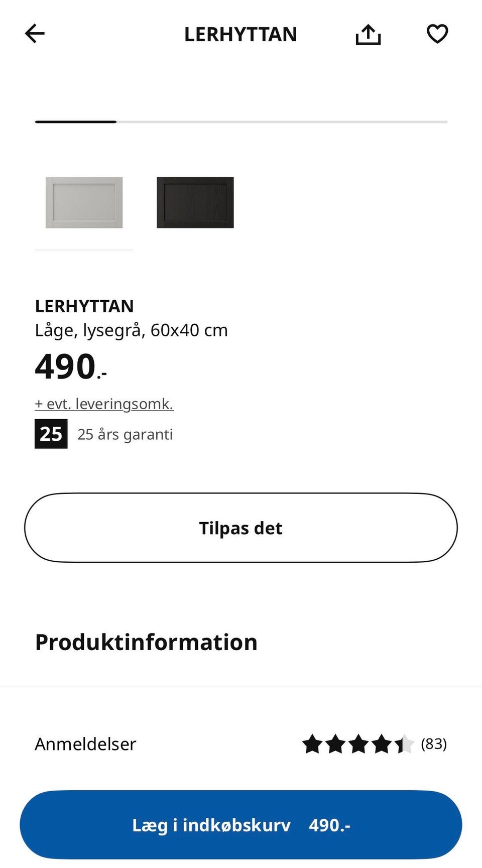Select the black door variant

click(x=195, y=202)
